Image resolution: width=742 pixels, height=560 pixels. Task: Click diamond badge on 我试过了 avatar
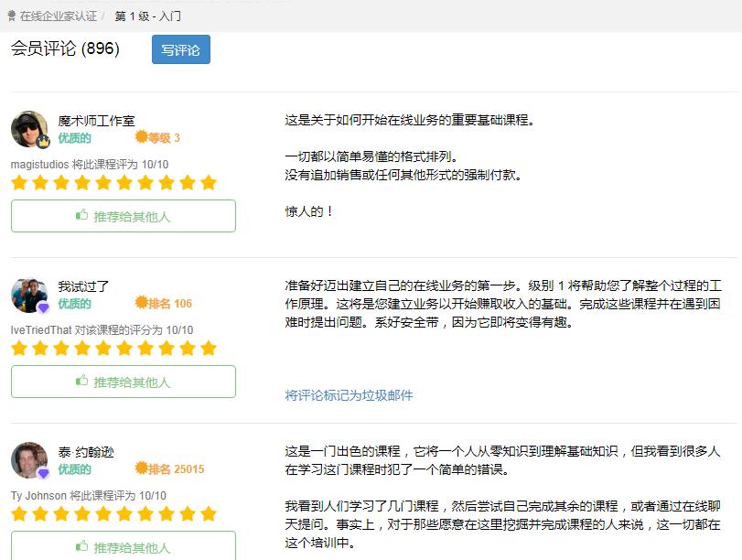pos(43,307)
